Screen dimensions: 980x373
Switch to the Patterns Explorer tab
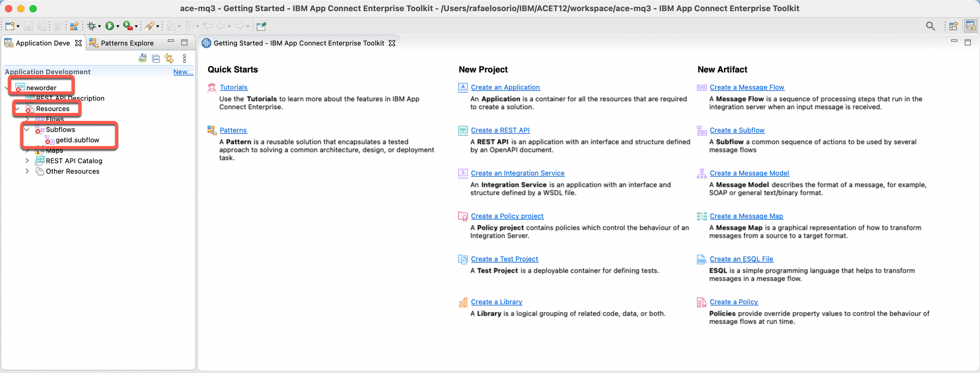tap(127, 43)
